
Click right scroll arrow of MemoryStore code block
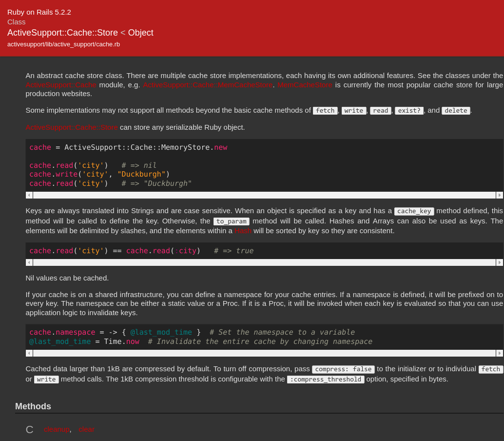[x=500, y=195]
